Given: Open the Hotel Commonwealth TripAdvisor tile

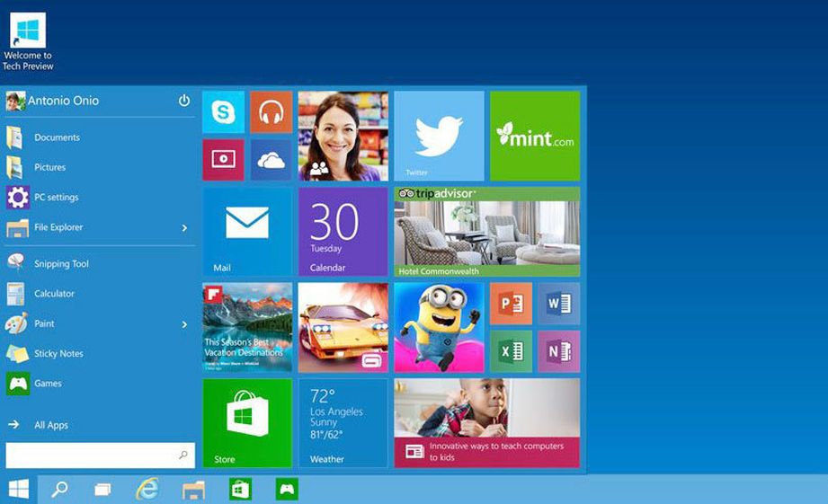Looking at the screenshot, I should pyautogui.click(x=486, y=232).
